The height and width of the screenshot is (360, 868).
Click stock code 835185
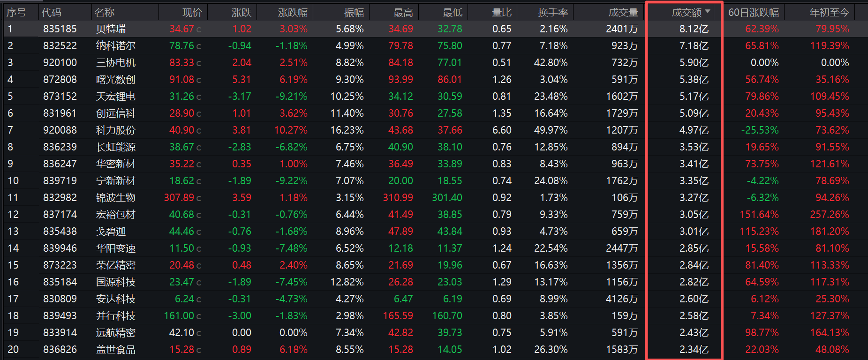point(60,29)
